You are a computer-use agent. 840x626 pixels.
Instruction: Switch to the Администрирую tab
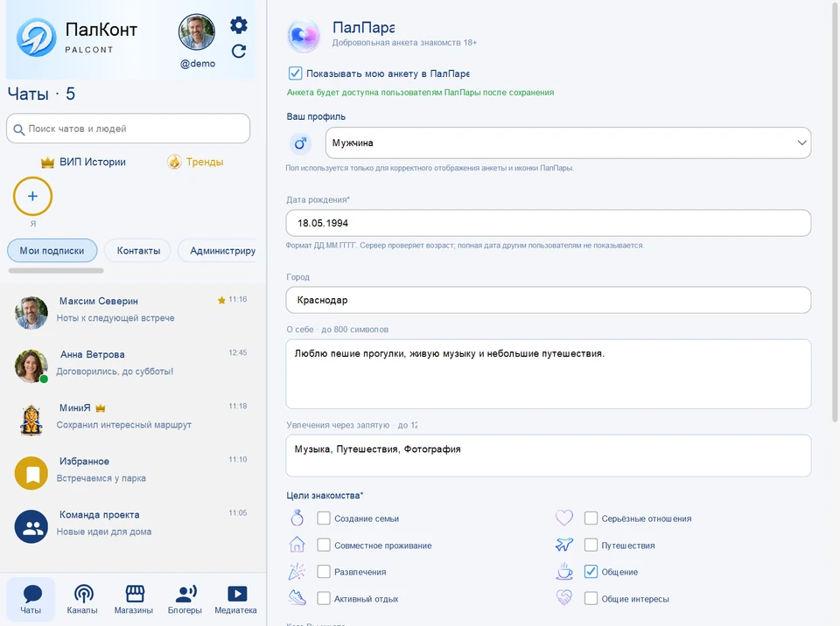click(217, 251)
